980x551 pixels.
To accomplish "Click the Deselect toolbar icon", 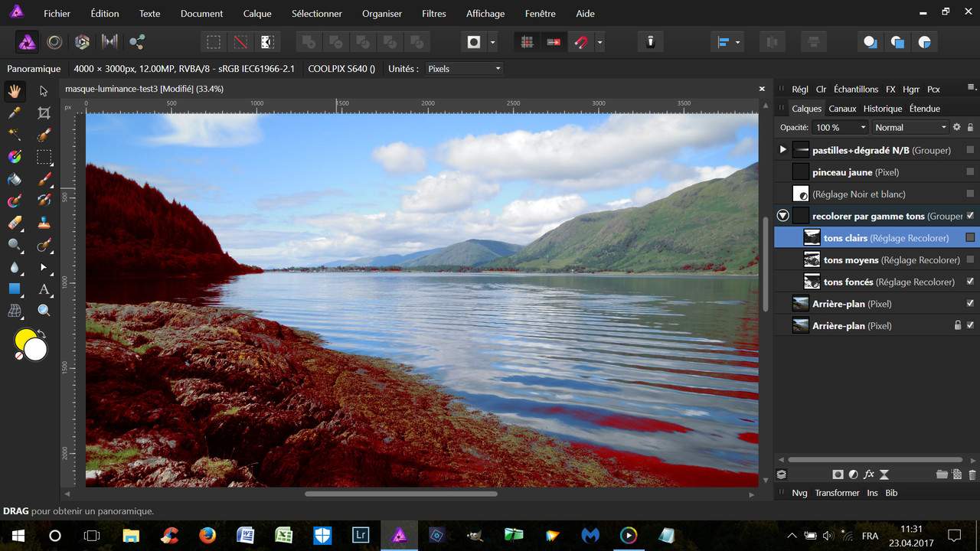I will (241, 42).
